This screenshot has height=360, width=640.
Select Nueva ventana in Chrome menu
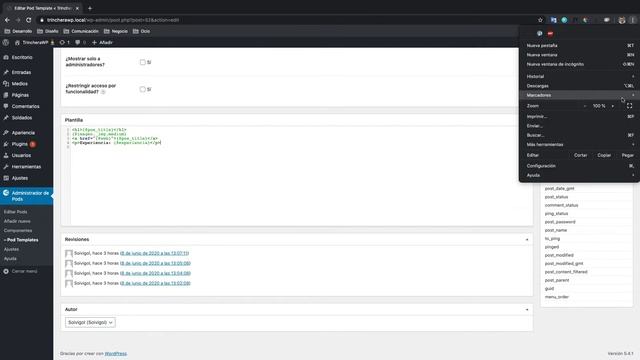click(x=579, y=55)
